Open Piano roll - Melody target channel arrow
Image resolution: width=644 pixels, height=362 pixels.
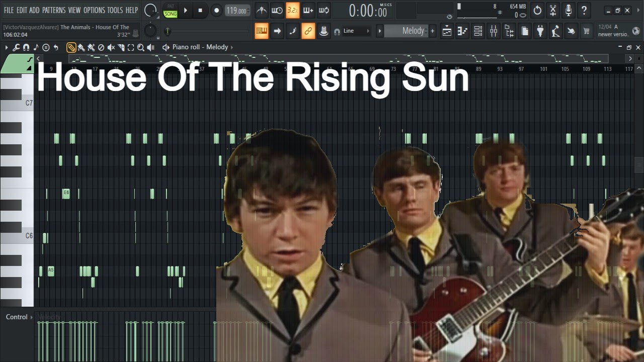pos(231,47)
